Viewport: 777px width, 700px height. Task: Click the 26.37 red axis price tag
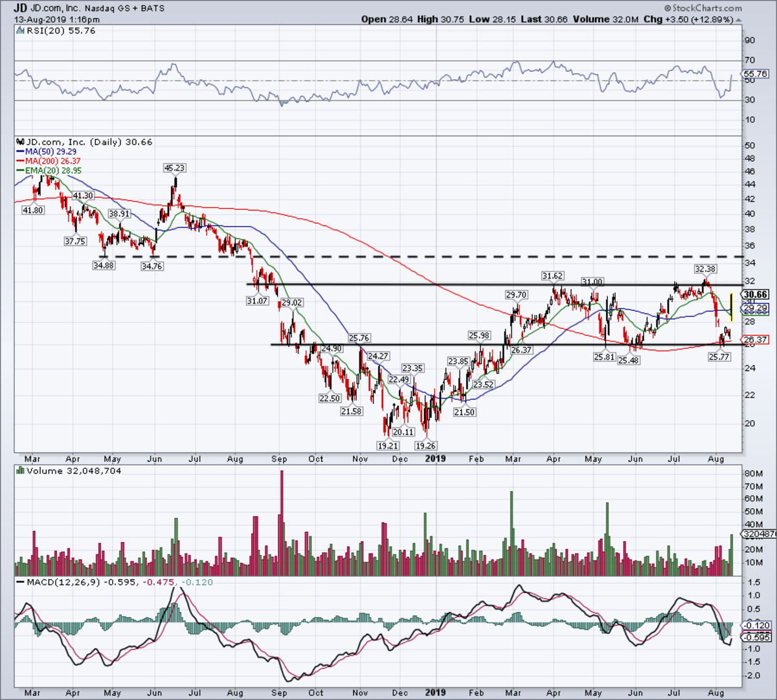[x=756, y=339]
